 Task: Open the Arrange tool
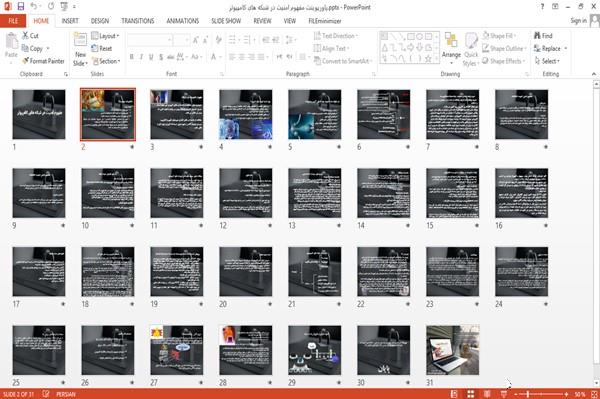pyautogui.click(x=451, y=48)
